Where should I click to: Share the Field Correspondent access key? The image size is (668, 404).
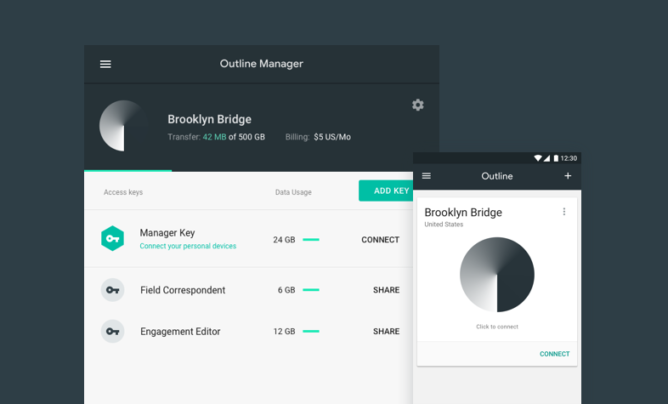[386, 290]
